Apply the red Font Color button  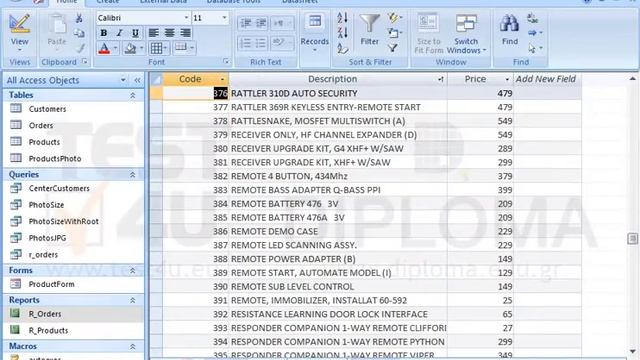(x=104, y=49)
